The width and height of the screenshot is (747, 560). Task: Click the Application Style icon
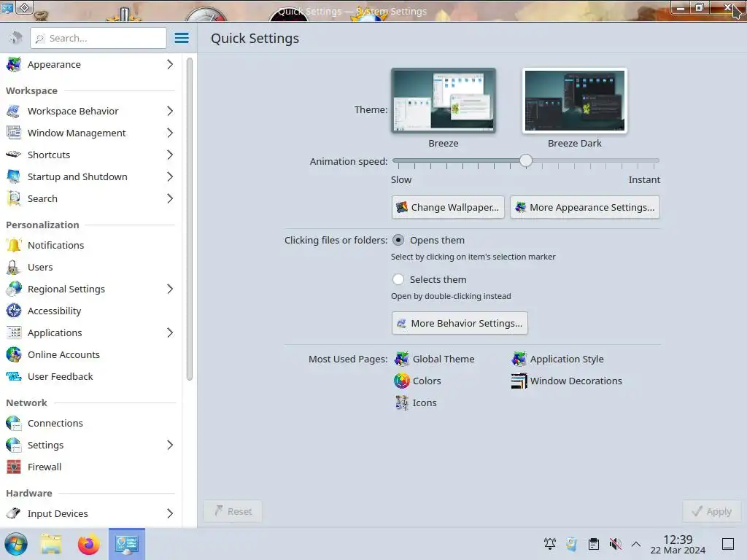pos(519,359)
